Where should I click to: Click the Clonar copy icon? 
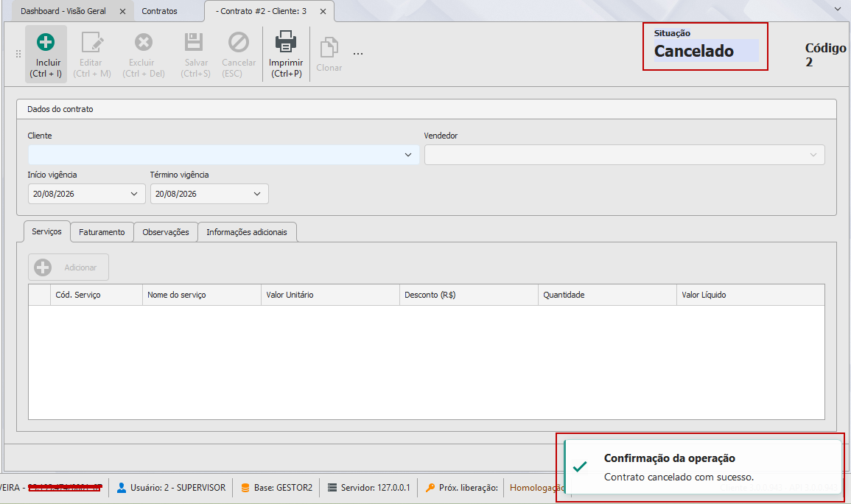[329, 48]
